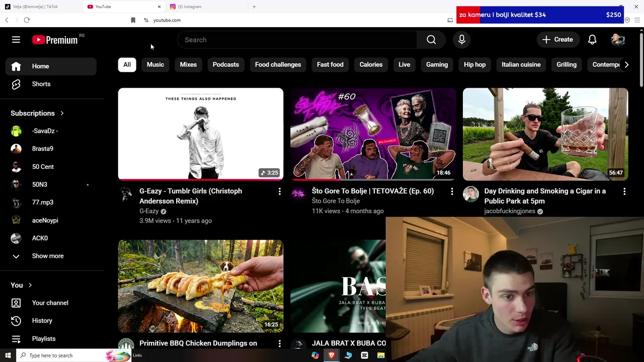Image resolution: width=644 pixels, height=362 pixels.
Task: Open Što Gore To Bolje channel avatar
Action: pyautogui.click(x=298, y=194)
